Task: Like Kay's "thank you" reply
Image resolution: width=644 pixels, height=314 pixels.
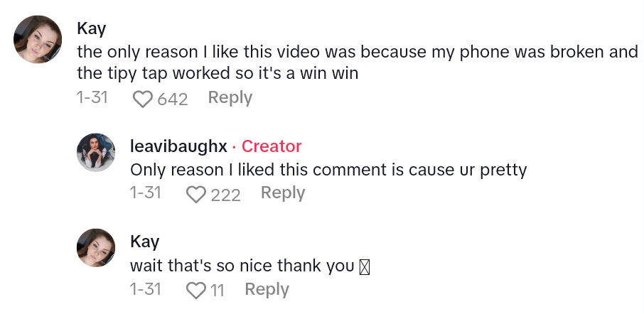Action: 195,290
